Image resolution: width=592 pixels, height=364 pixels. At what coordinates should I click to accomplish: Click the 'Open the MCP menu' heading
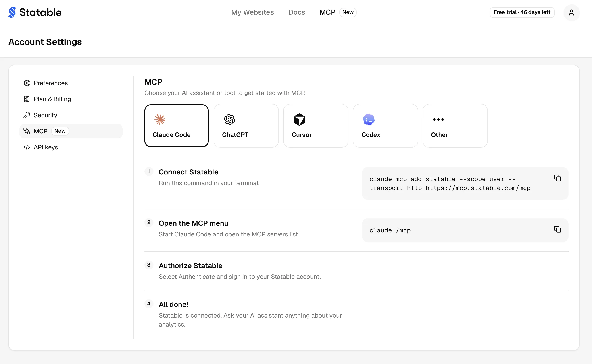tap(194, 223)
